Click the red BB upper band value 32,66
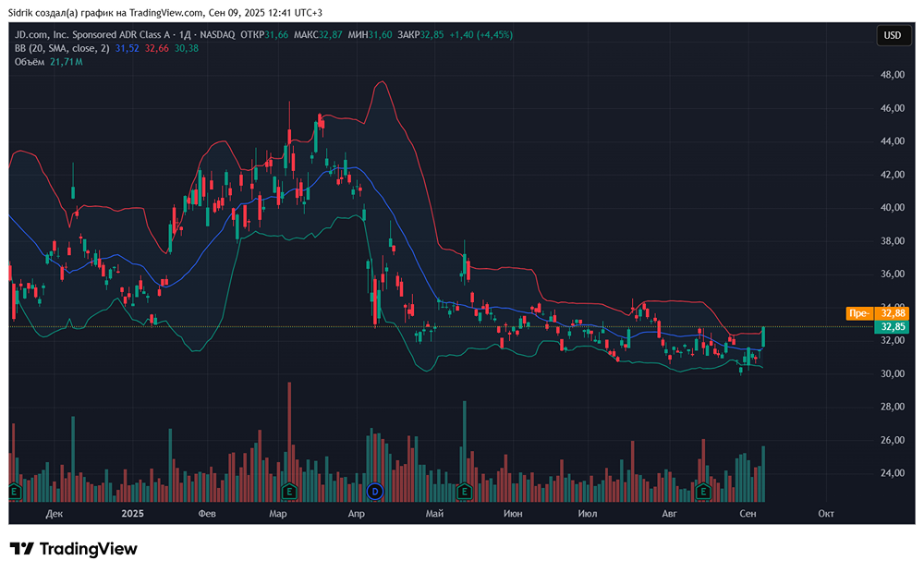Viewport: 924px width, 573px height. (x=158, y=48)
